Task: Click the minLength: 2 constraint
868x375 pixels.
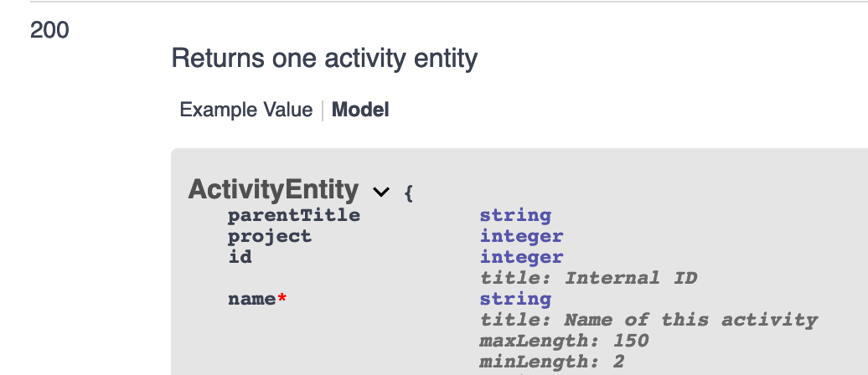Action: (552, 362)
